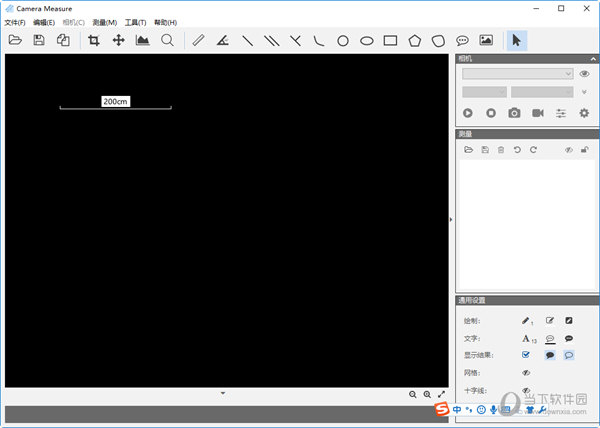600x428 pixels.
Task: Stop camera preview with stop button
Action: coord(491,113)
